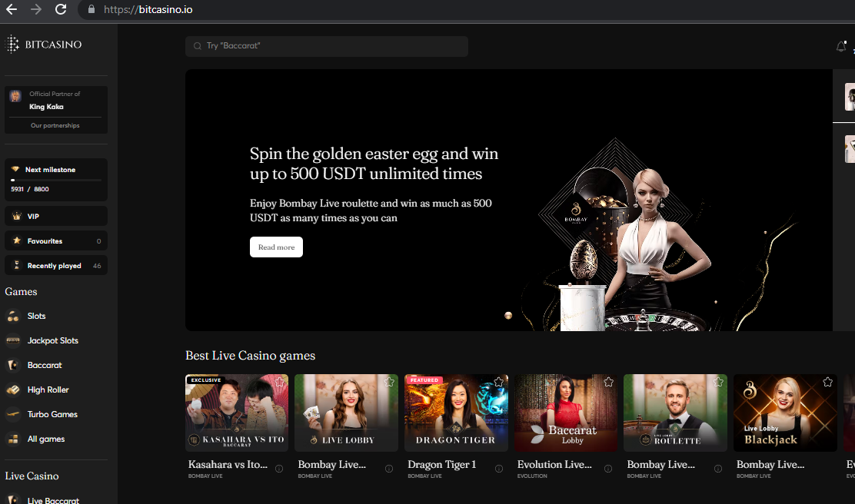Open Baccarat under Games
Screen dimensions: 855x504
pyautogui.click(x=34, y=365)
